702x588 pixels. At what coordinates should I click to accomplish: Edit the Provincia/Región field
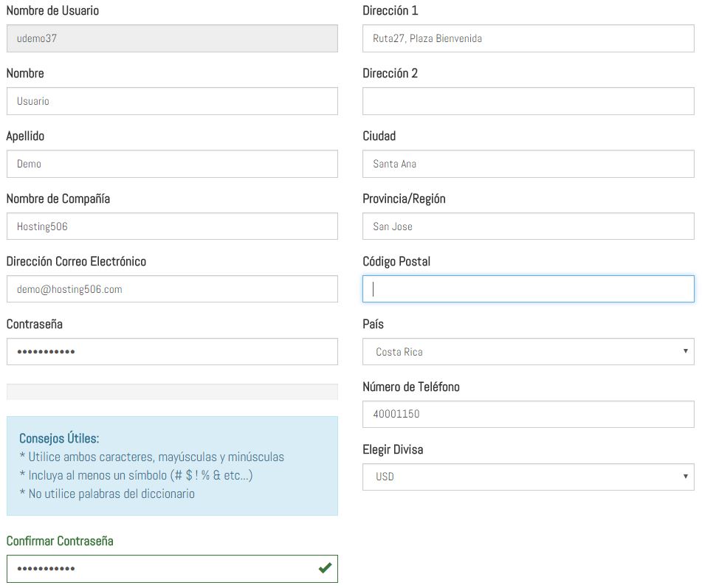click(528, 226)
